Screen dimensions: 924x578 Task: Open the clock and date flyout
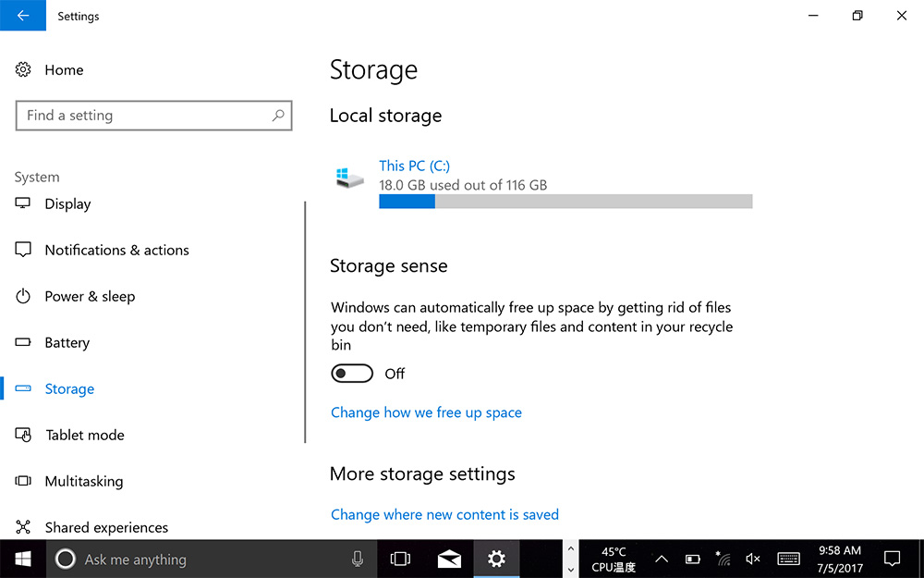840,559
